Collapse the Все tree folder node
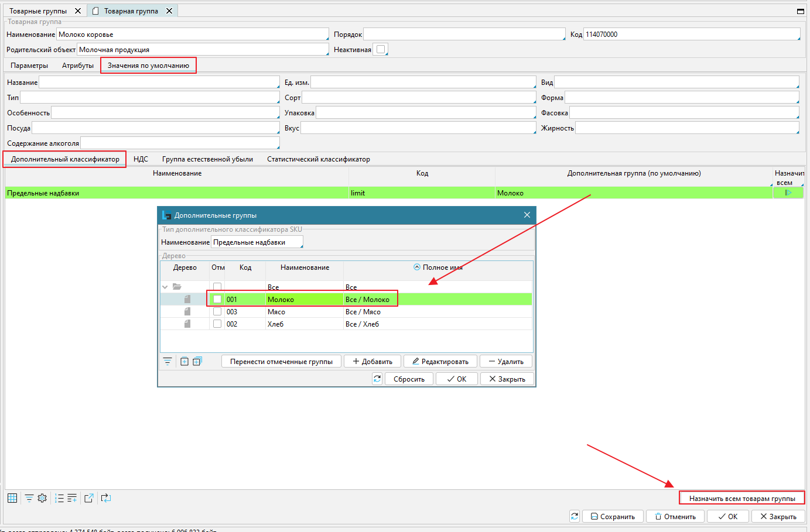Screen dimensions: 810x532 [165, 287]
